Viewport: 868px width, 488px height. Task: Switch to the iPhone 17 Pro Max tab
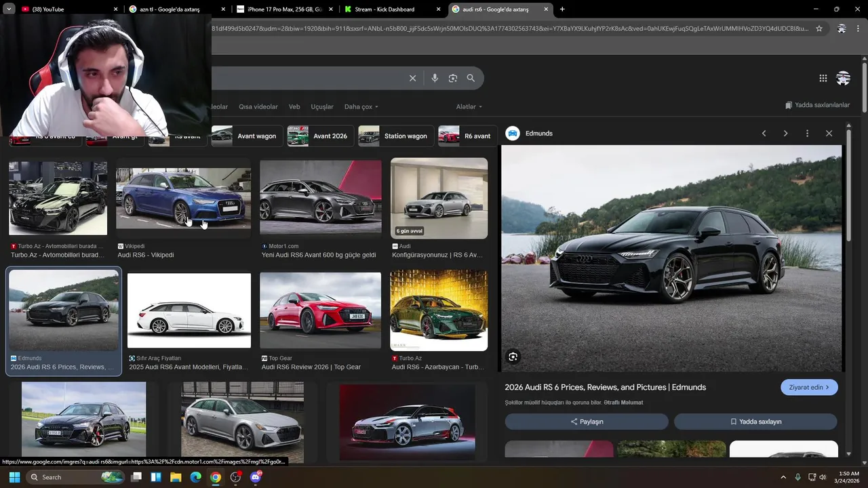click(285, 9)
